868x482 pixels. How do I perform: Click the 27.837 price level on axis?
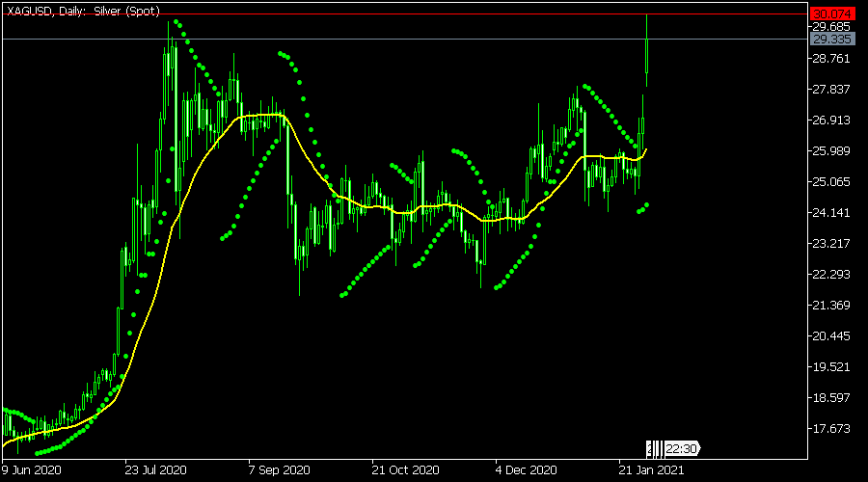coord(831,90)
